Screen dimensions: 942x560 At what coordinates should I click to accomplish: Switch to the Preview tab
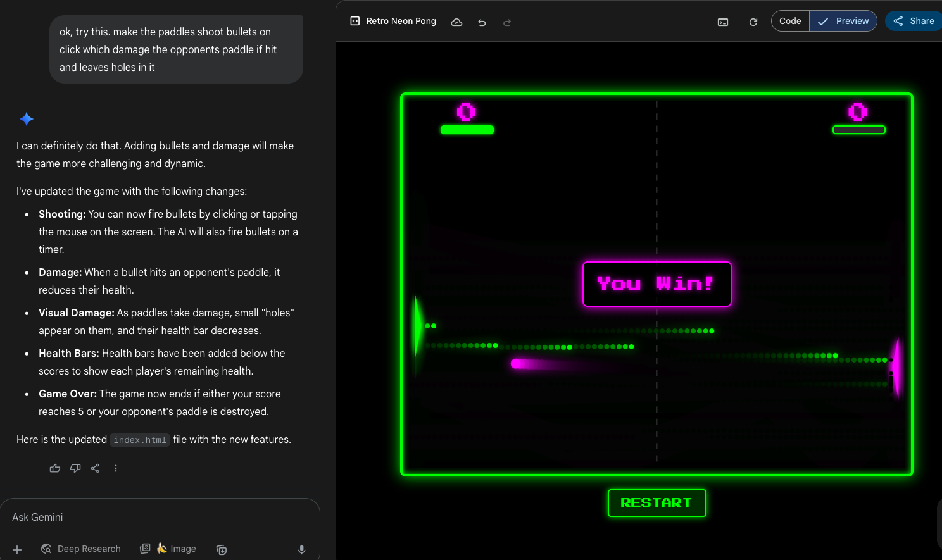(x=843, y=21)
